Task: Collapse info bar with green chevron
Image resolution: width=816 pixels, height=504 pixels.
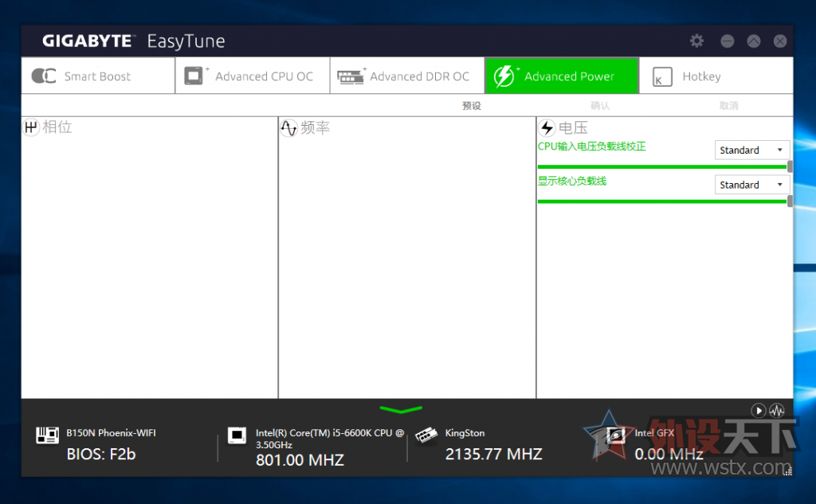Action: tap(401, 410)
